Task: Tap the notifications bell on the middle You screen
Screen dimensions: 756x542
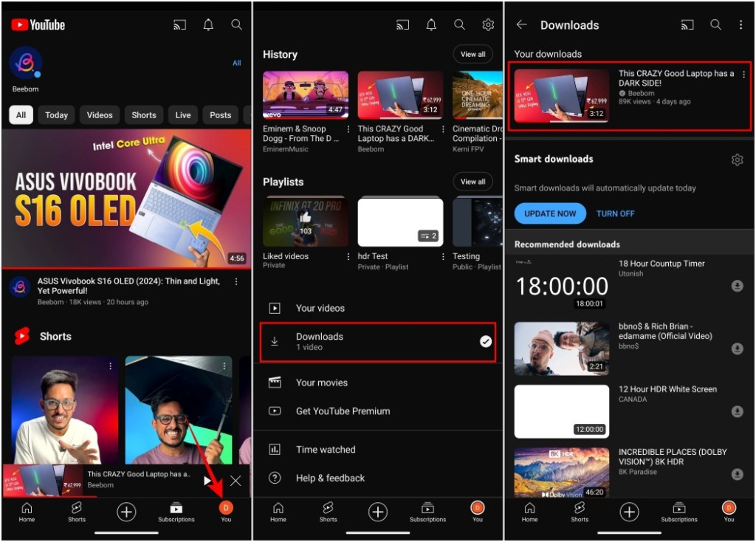Action: coord(431,24)
